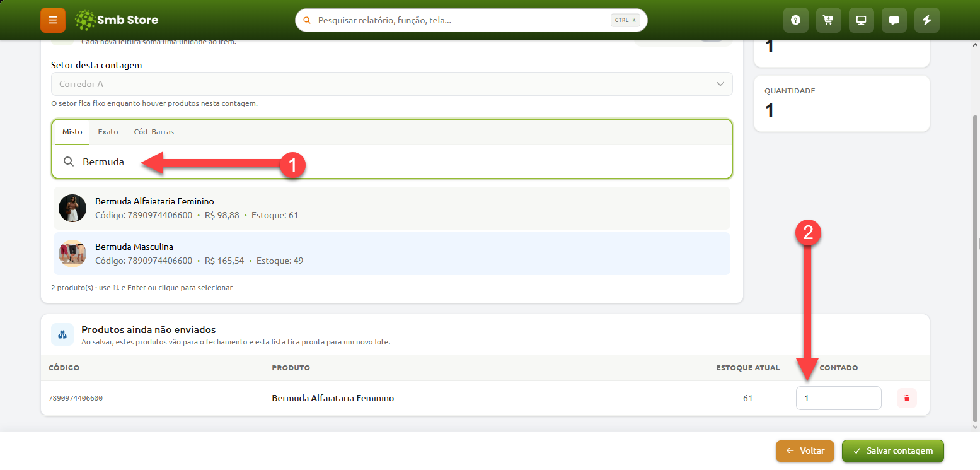Switch to the Misto search tab
Image resolution: width=980 pixels, height=470 pixels.
pyautogui.click(x=72, y=132)
